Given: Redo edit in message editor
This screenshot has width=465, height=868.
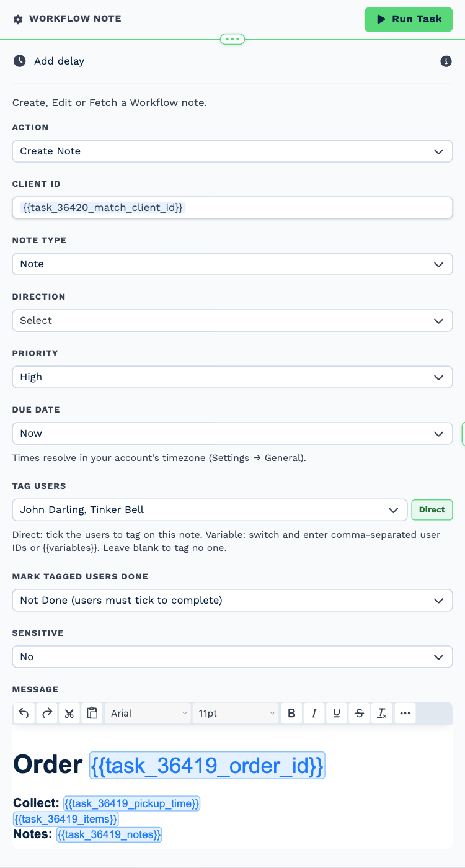Looking at the screenshot, I should tap(46, 714).
